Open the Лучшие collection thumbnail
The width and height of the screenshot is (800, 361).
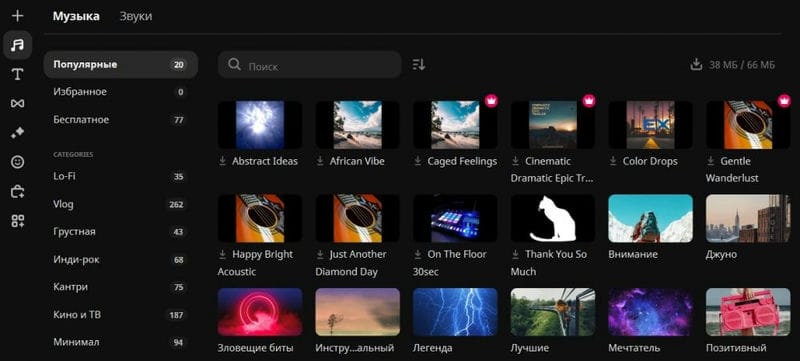pos(553,312)
